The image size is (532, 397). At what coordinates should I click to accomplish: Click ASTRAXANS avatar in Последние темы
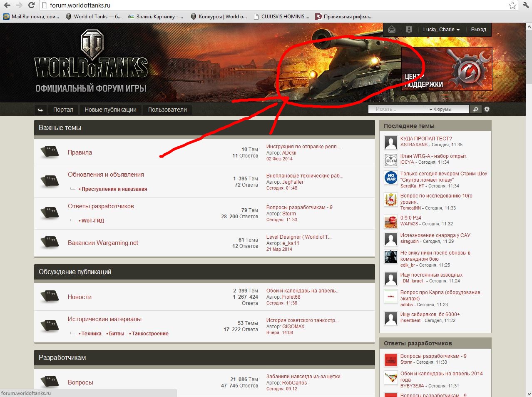point(391,142)
